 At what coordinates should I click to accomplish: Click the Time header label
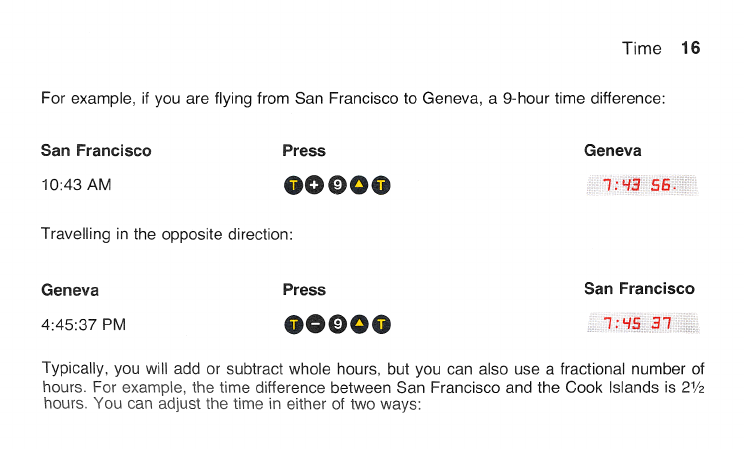click(642, 48)
